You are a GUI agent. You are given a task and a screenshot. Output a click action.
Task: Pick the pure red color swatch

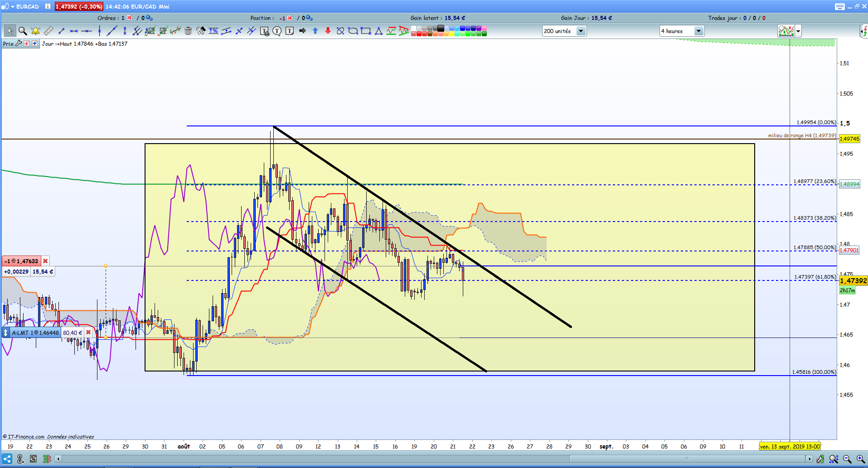point(419,34)
